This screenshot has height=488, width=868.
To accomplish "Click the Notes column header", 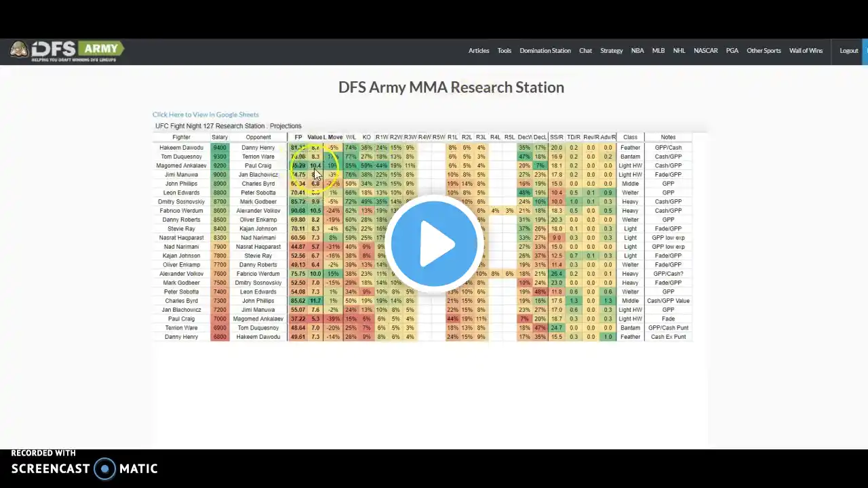I will pos(668,138).
